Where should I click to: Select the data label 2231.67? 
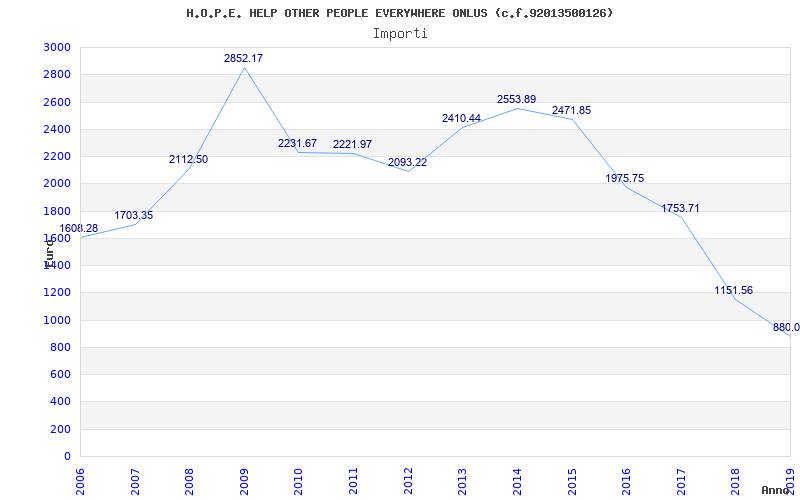point(297,143)
